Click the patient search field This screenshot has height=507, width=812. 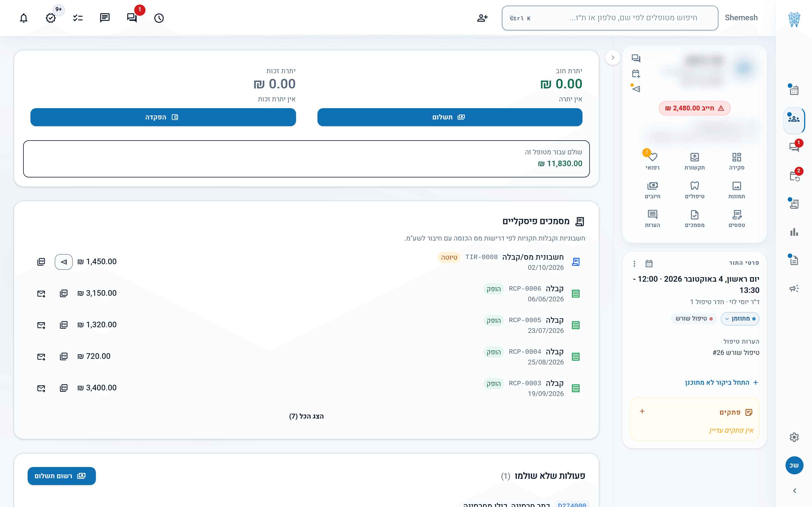pos(610,18)
